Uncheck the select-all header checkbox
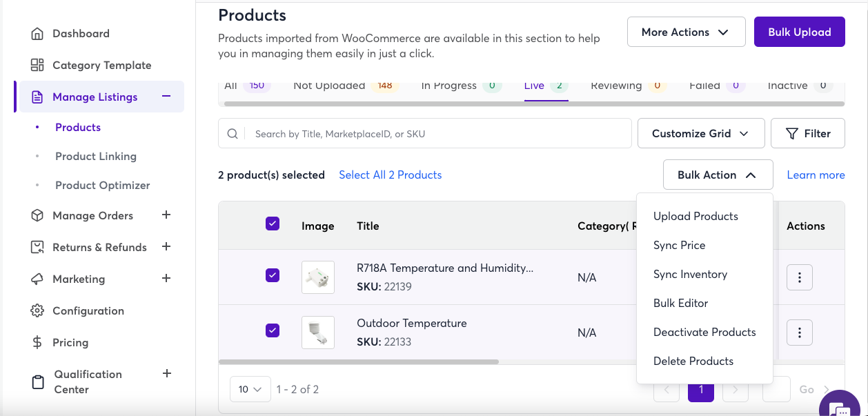 coord(273,224)
